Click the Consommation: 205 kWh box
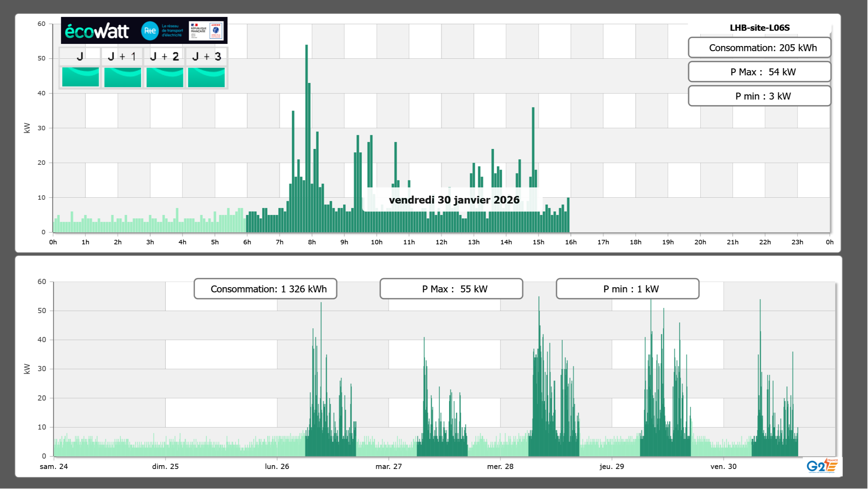 (x=759, y=48)
